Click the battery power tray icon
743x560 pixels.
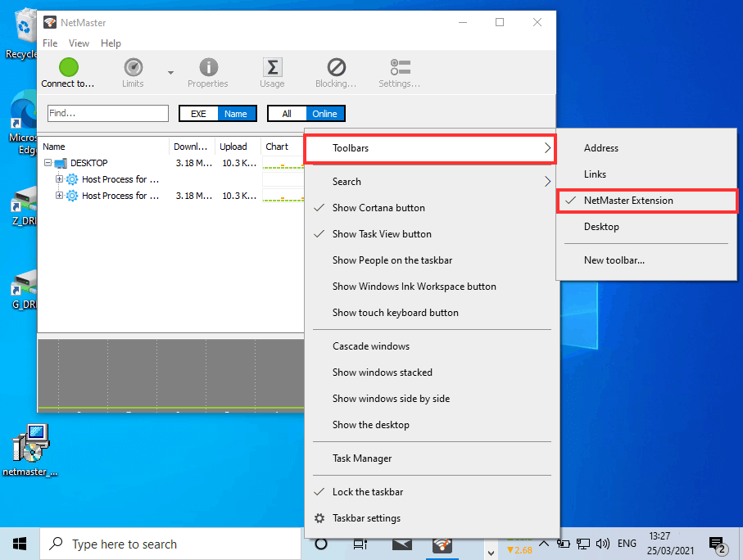click(x=563, y=544)
